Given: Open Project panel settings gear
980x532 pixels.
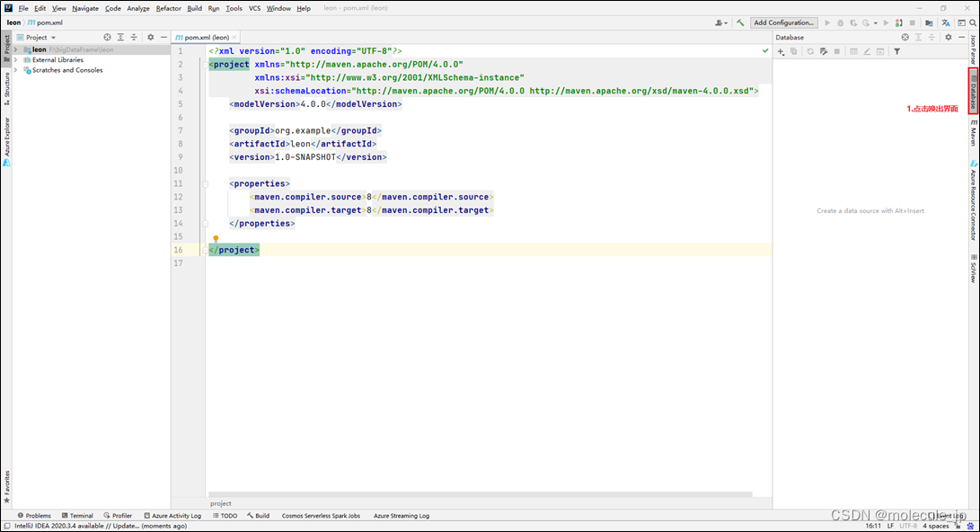Looking at the screenshot, I should click(151, 38).
